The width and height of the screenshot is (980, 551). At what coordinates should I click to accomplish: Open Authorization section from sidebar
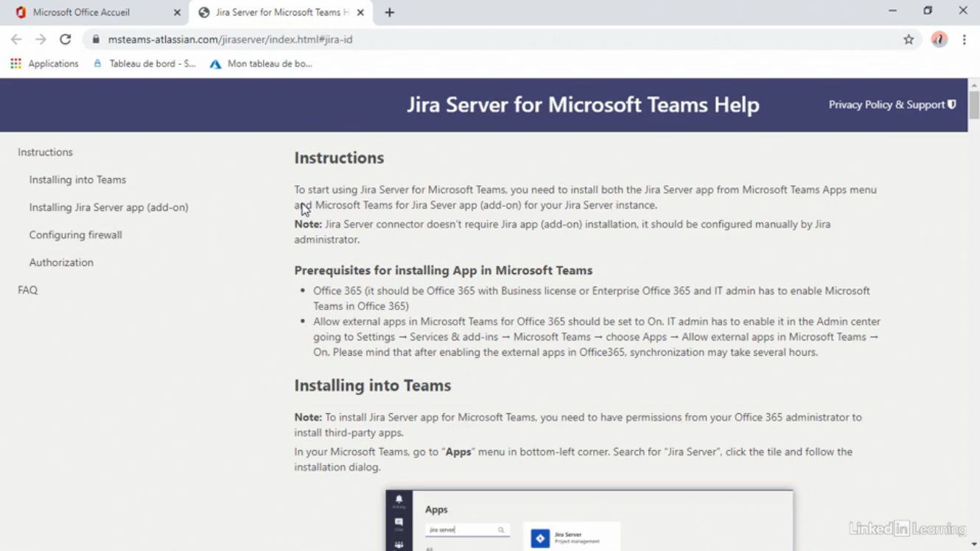pyautogui.click(x=61, y=263)
